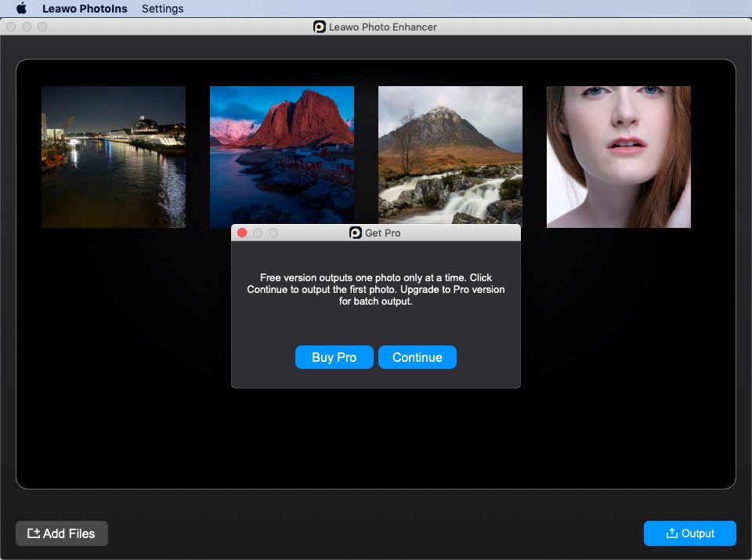This screenshot has width=752, height=560.
Task: Click the Buy Pro button
Action: click(334, 357)
